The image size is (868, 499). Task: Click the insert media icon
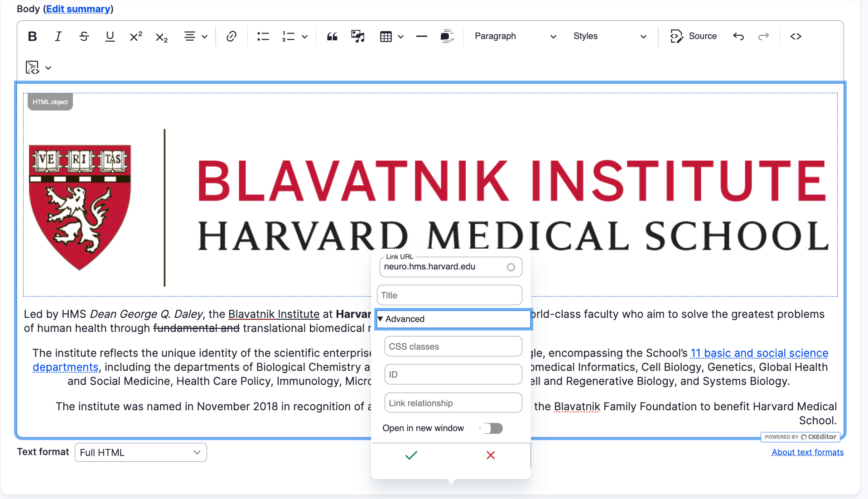(358, 36)
